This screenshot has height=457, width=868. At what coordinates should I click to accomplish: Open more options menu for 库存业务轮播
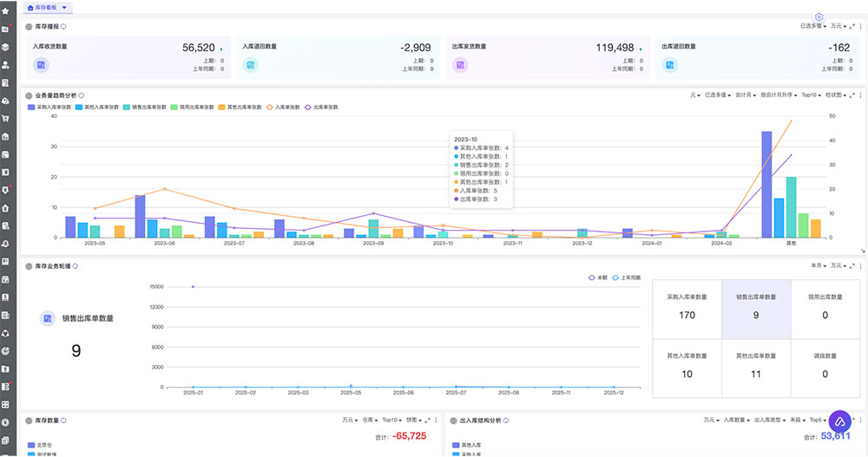pyautogui.click(x=860, y=265)
